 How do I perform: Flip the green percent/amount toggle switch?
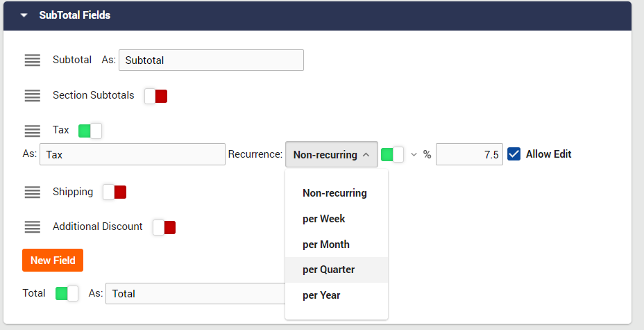[393, 154]
